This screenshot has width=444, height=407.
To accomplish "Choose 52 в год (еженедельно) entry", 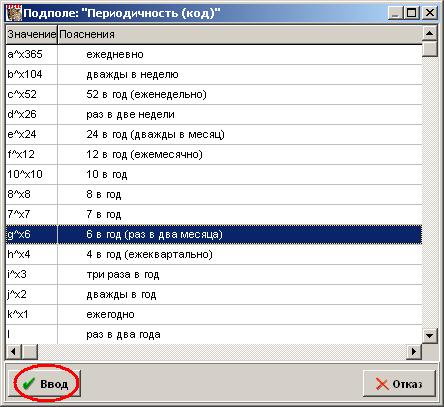I will coord(214,94).
